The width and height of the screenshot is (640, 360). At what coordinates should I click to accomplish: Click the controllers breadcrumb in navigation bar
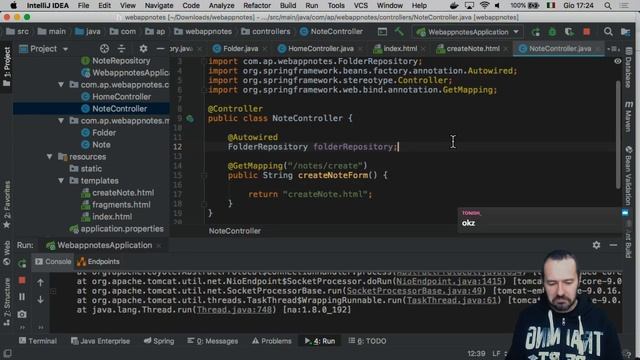[265, 31]
